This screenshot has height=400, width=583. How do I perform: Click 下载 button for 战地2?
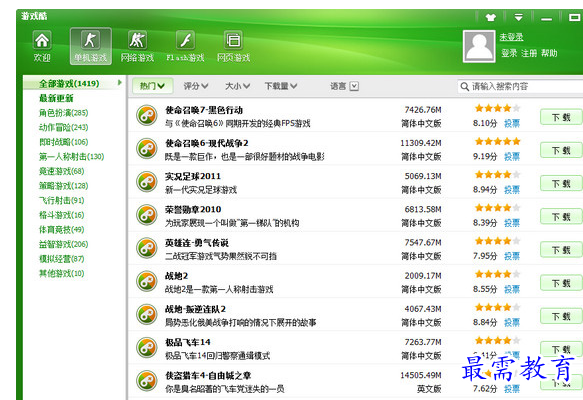pos(561,283)
